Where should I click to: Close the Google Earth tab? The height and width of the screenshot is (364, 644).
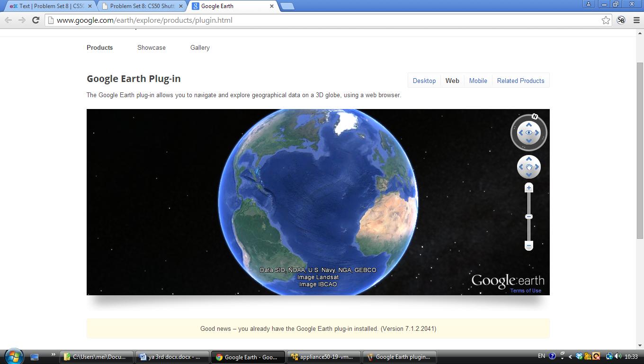[272, 6]
